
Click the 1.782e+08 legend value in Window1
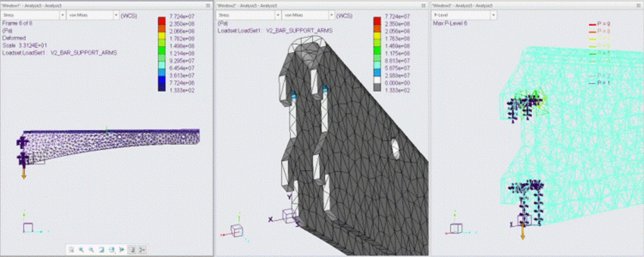[x=182, y=39]
